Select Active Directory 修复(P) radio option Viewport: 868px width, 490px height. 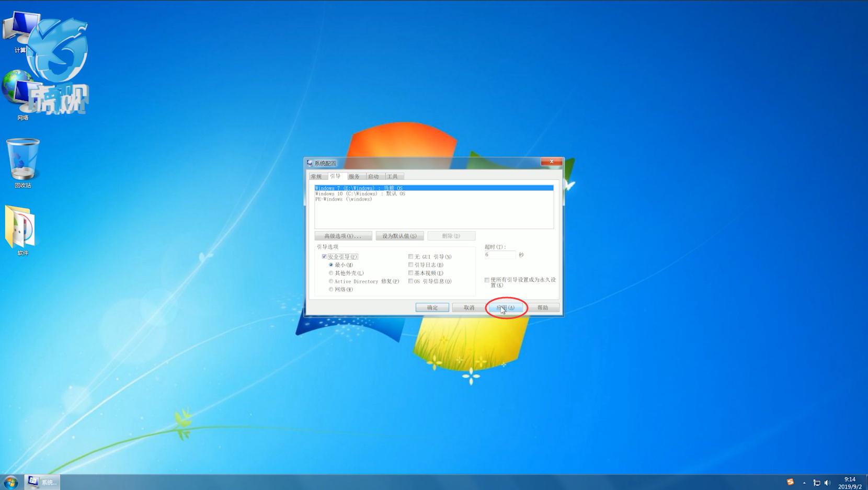point(331,281)
